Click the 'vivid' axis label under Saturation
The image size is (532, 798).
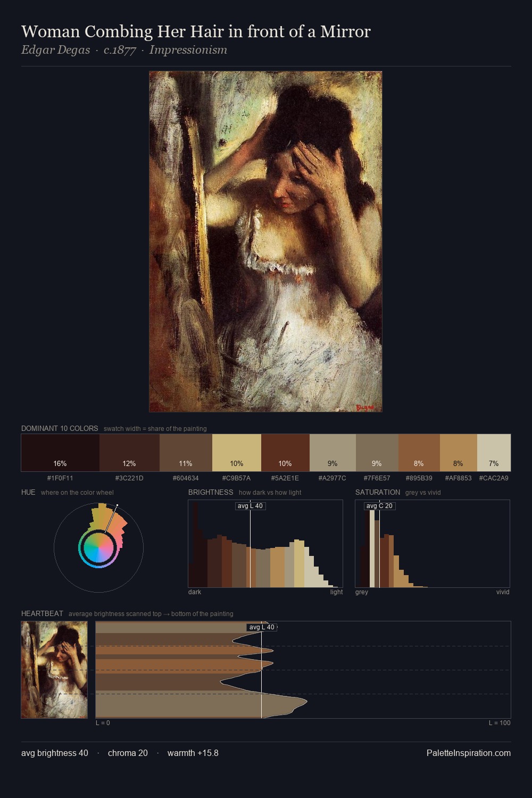tap(503, 592)
